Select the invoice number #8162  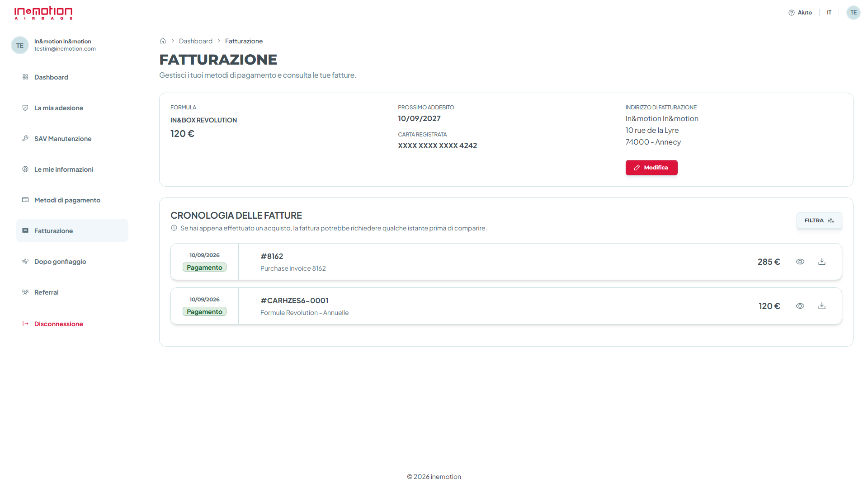click(x=272, y=256)
